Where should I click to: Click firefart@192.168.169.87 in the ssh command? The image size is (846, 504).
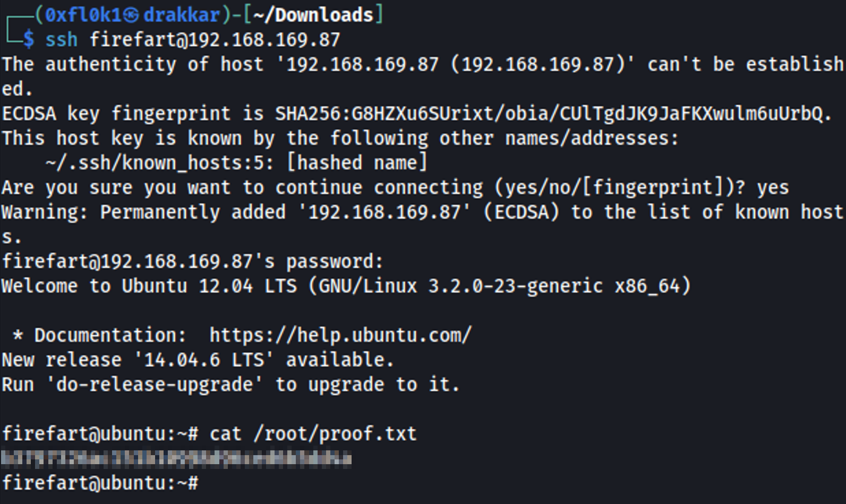click(215, 40)
